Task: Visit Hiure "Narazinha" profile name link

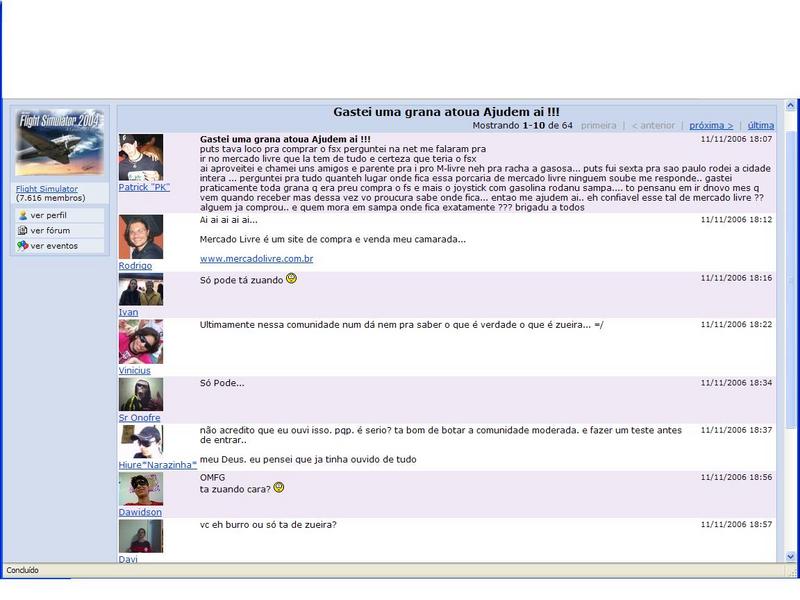Action: coord(158,465)
